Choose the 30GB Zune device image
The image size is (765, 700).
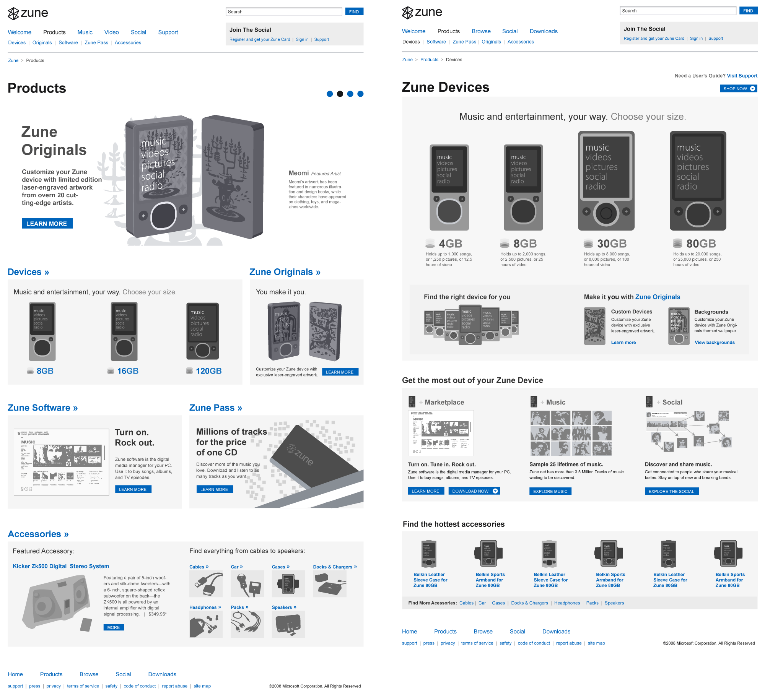tap(606, 181)
